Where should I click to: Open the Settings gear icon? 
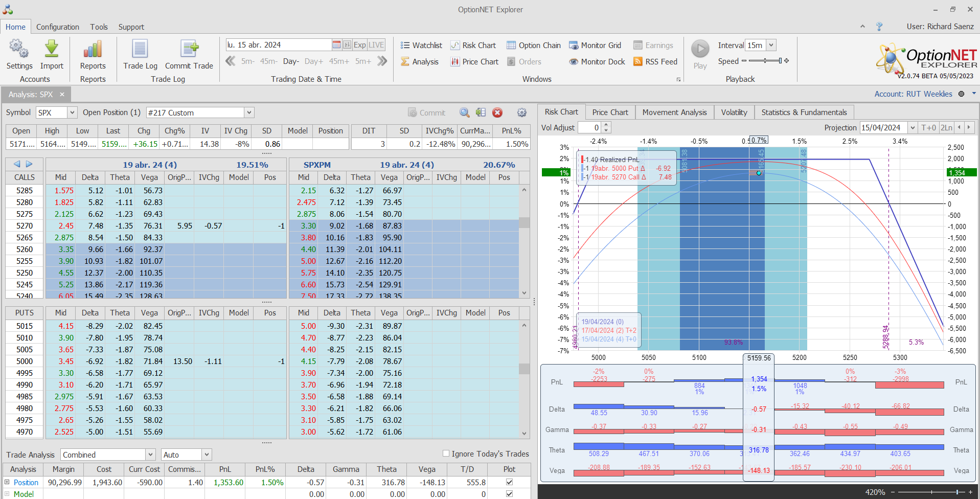pyautogui.click(x=19, y=50)
